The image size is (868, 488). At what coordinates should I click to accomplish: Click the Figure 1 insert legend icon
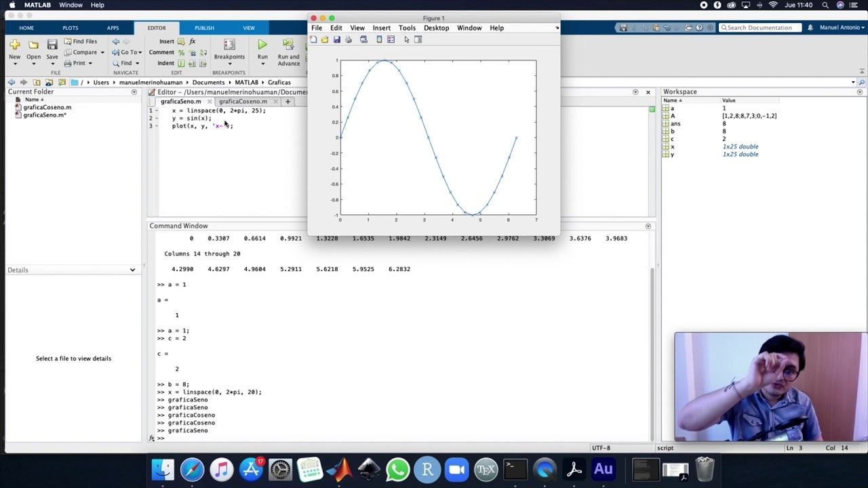pos(391,40)
